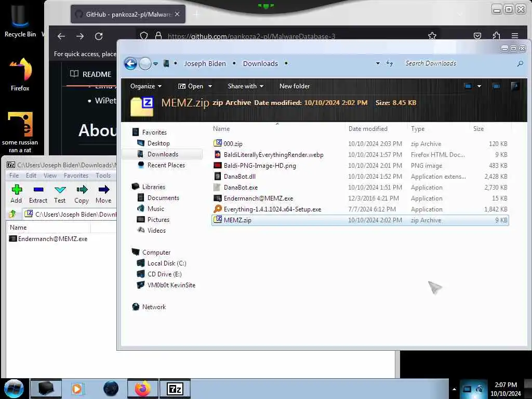The width and height of the screenshot is (532, 399).
Task: Click the 7-Zip Add button
Action: click(16, 194)
